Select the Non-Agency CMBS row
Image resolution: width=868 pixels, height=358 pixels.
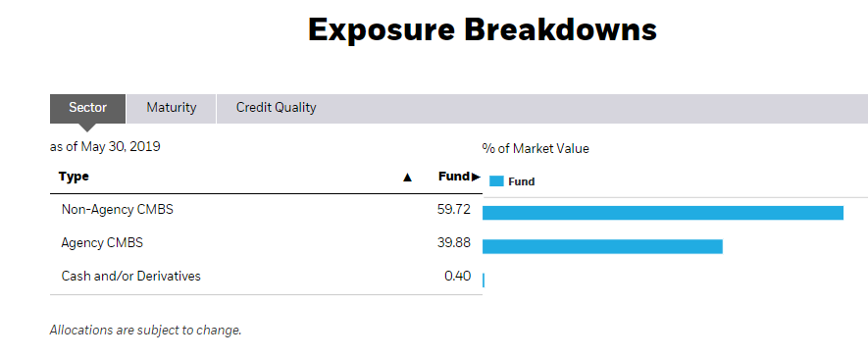point(266,210)
